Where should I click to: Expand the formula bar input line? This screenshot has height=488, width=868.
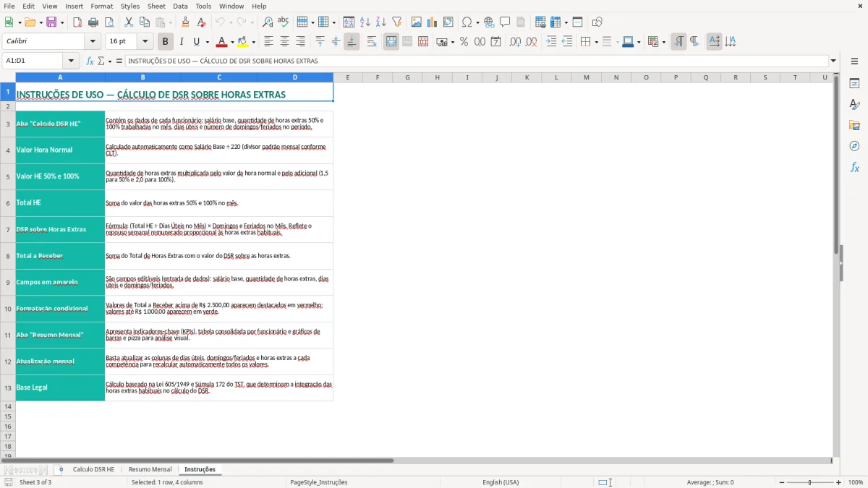pos(833,61)
